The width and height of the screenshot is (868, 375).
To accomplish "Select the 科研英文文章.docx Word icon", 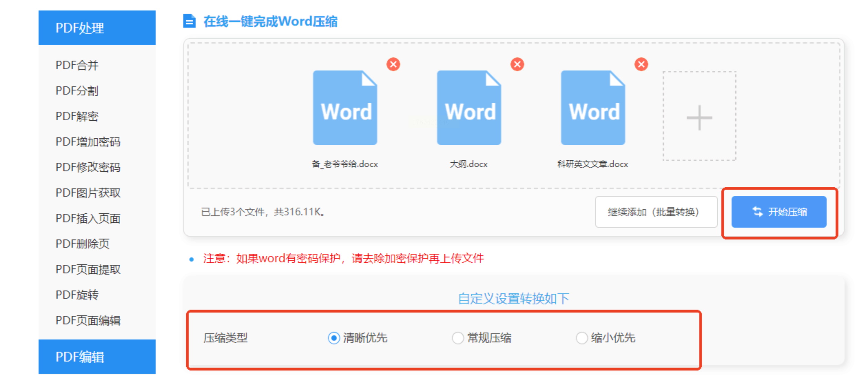I will tap(593, 108).
